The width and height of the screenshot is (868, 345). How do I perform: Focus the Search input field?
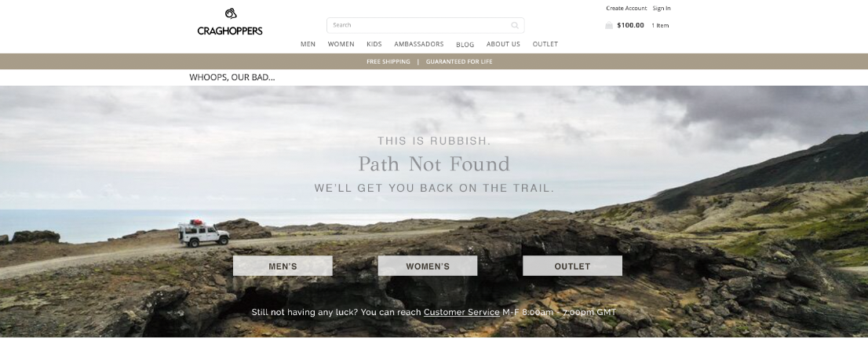pos(425,25)
